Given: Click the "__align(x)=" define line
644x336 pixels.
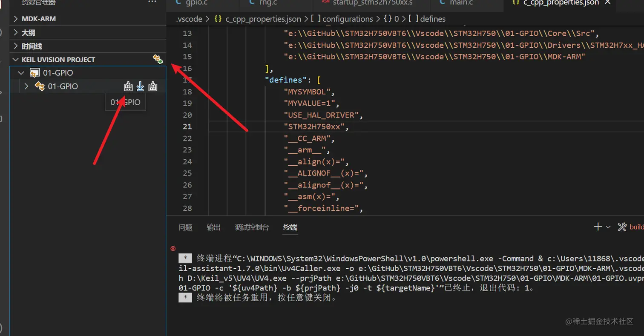Looking at the screenshot, I should click(x=316, y=161).
